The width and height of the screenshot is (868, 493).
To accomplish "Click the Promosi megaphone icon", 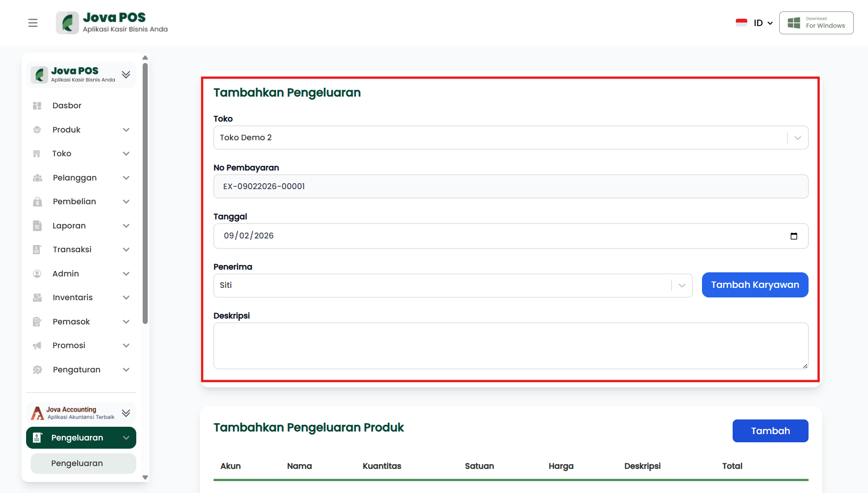I will pos(37,345).
